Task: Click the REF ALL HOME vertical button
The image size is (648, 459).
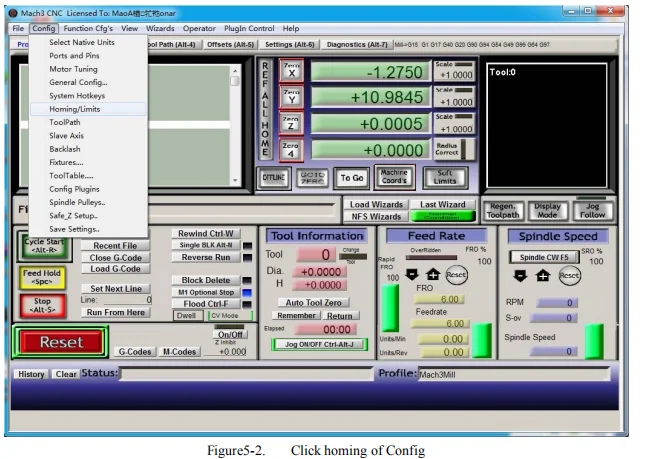Action: pyautogui.click(x=265, y=109)
